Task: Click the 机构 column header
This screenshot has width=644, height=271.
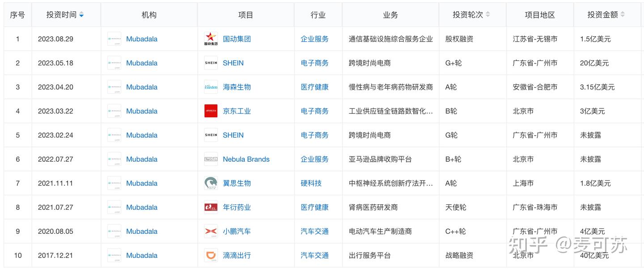Action: (149, 14)
